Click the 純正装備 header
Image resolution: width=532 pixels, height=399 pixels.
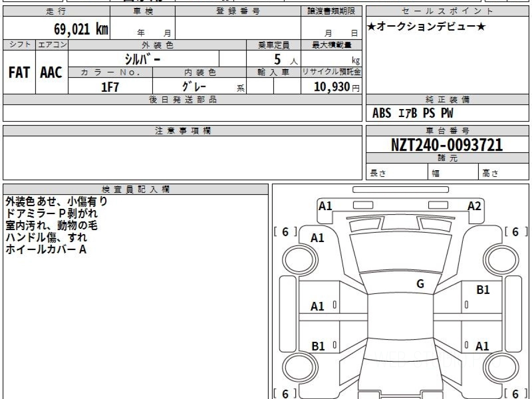pyautogui.click(x=448, y=100)
